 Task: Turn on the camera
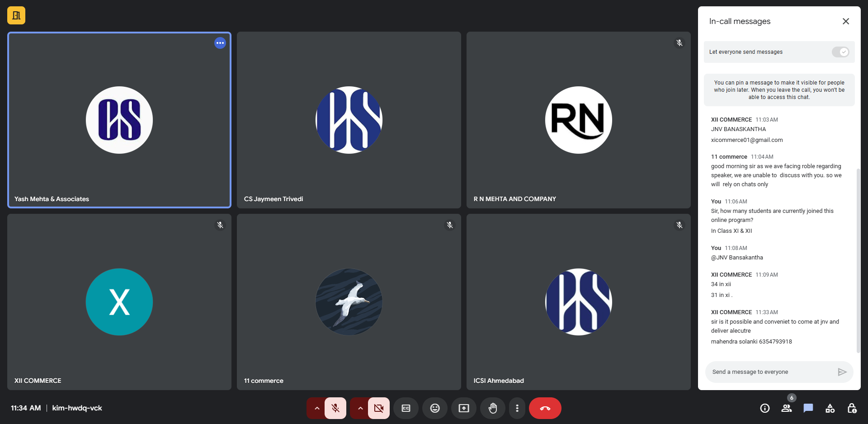(x=379, y=408)
